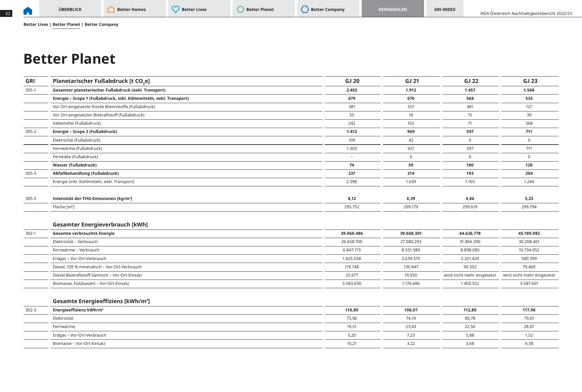
Task: Click the value 3.587.601 for Biomasse
Action: 529,284
